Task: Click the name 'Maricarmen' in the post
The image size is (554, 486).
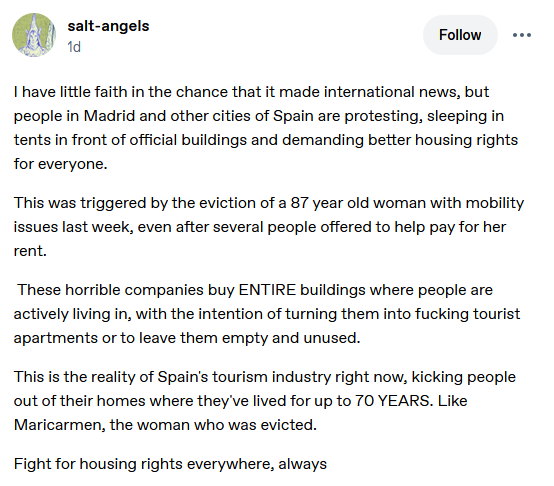Action: (x=59, y=425)
